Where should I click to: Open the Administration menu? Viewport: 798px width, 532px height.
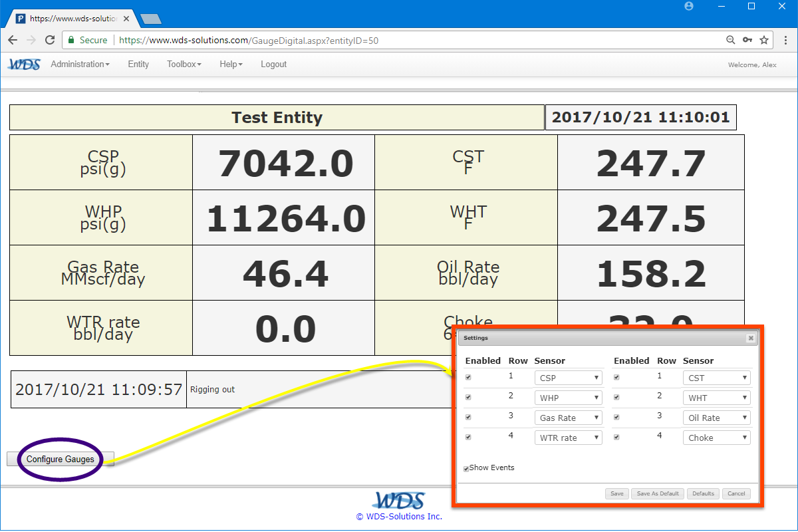coord(80,65)
